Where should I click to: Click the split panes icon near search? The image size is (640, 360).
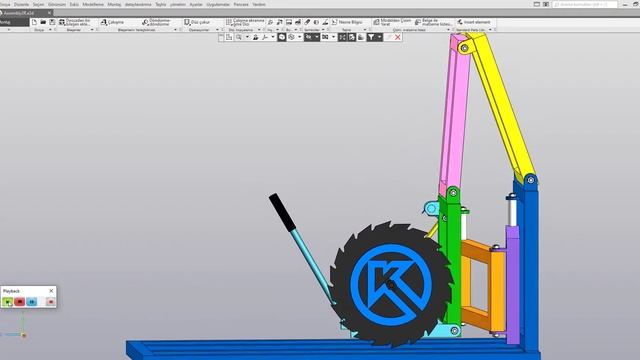click(x=546, y=4)
